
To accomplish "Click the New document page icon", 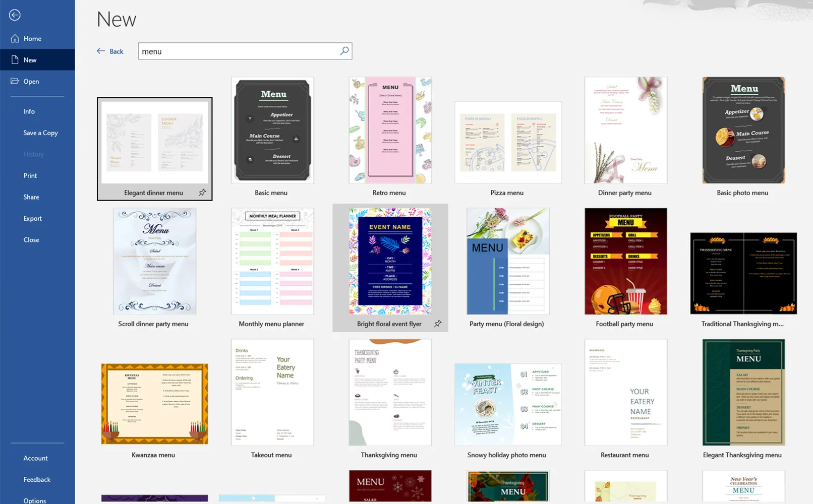I will [15, 59].
